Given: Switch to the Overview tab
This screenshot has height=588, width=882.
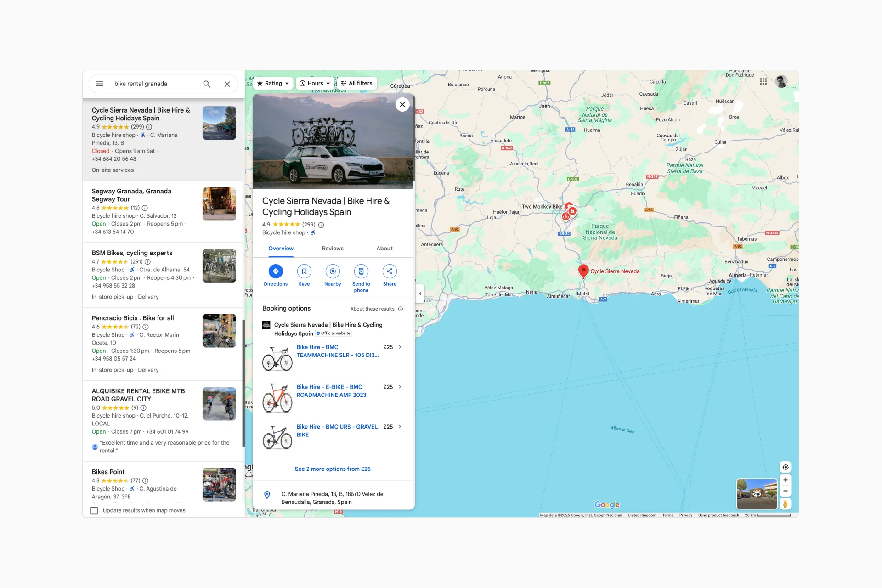Looking at the screenshot, I should tap(281, 249).
